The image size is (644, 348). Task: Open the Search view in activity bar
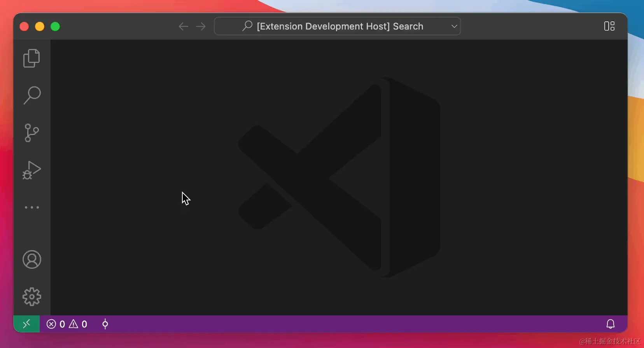coord(31,95)
